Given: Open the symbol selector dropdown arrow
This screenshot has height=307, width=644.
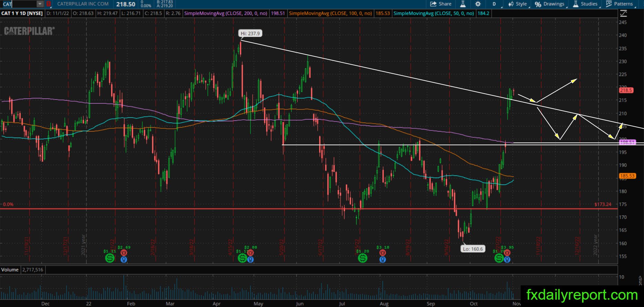Looking at the screenshot, I should [x=40, y=4].
